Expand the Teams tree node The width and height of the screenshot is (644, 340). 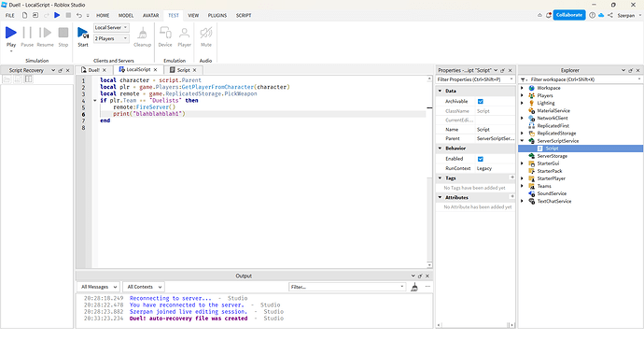[x=523, y=186]
